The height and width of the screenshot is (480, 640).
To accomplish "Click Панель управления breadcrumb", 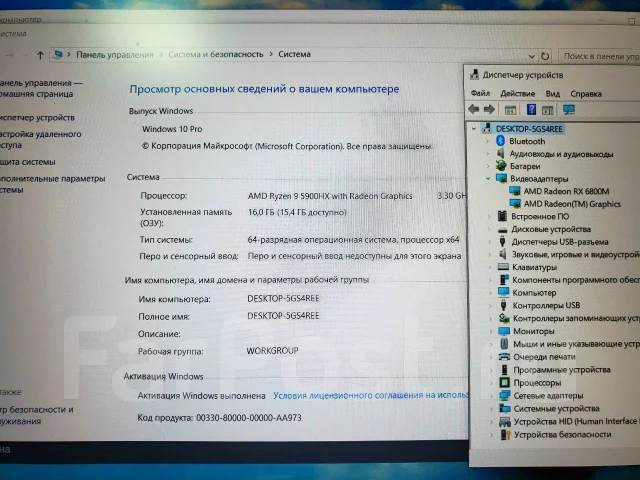I will coord(115,55).
